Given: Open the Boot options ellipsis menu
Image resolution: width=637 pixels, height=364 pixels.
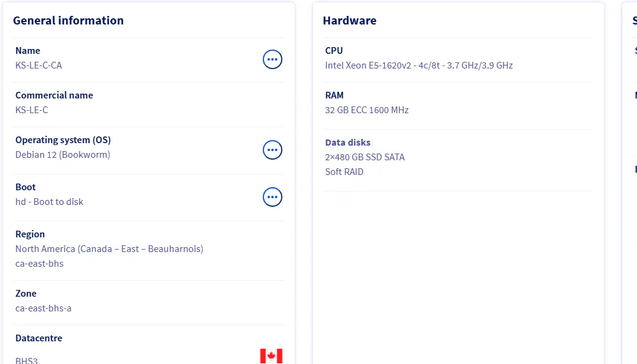Looking at the screenshot, I should pyautogui.click(x=272, y=197).
